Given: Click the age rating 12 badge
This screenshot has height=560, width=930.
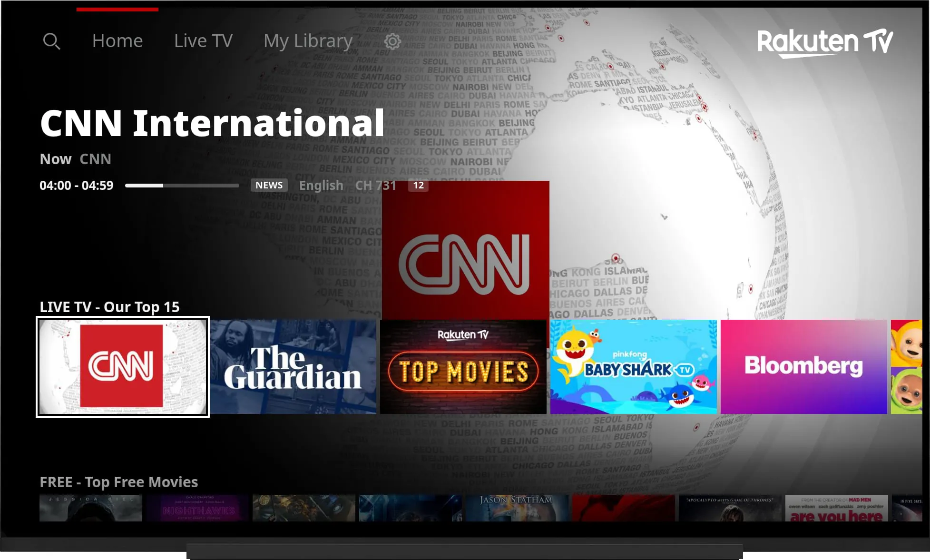Looking at the screenshot, I should tap(418, 186).
